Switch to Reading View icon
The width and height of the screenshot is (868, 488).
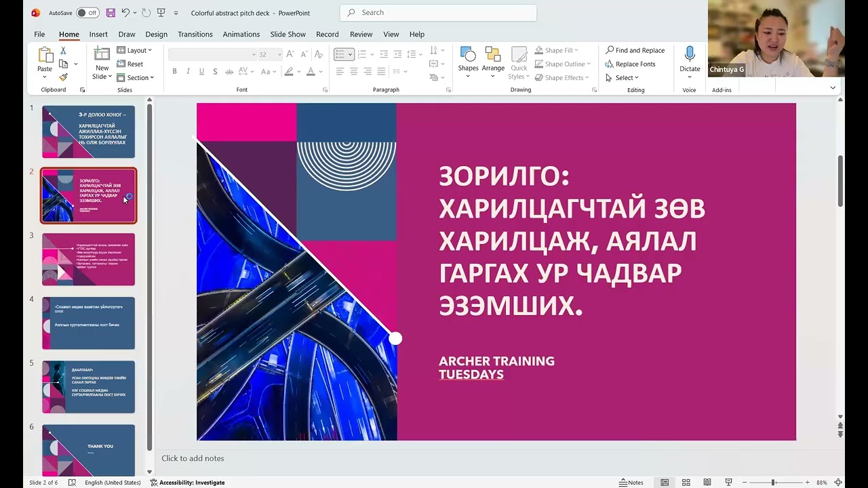point(708,483)
